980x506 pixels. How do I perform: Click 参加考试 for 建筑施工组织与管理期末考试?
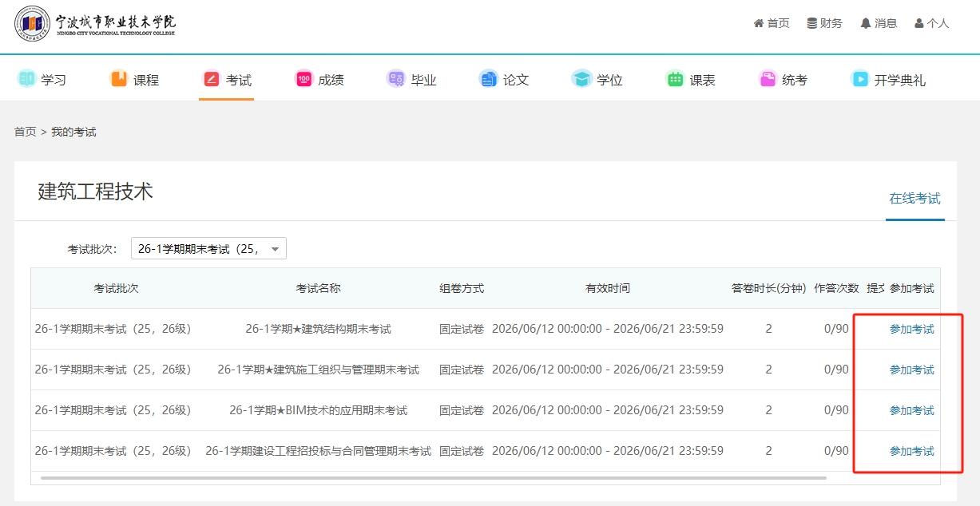point(911,370)
